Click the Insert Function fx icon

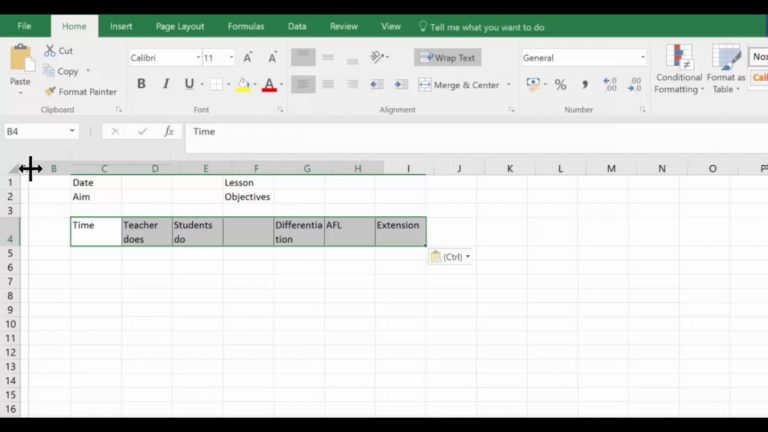[169, 131]
